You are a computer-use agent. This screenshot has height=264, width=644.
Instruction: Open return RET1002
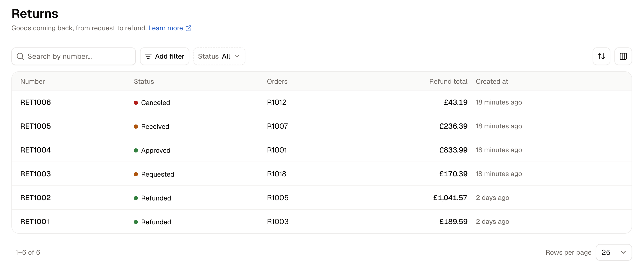pyautogui.click(x=36, y=198)
